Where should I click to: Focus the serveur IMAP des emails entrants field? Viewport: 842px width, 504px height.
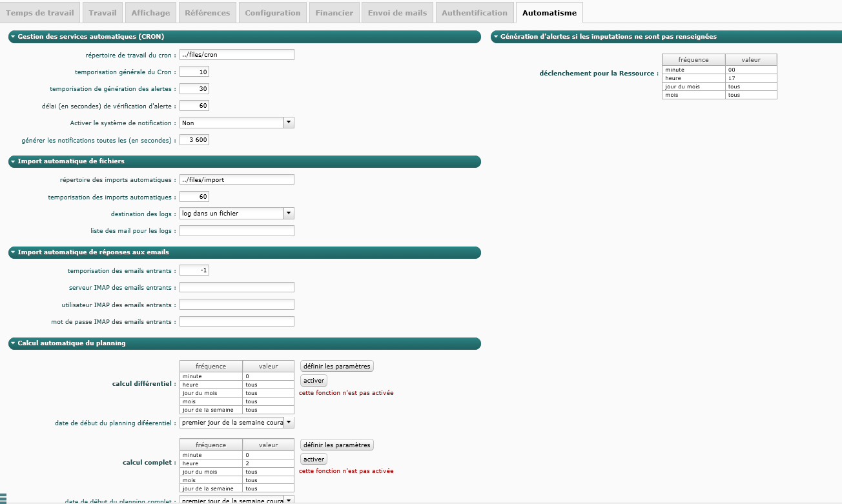[x=236, y=288]
